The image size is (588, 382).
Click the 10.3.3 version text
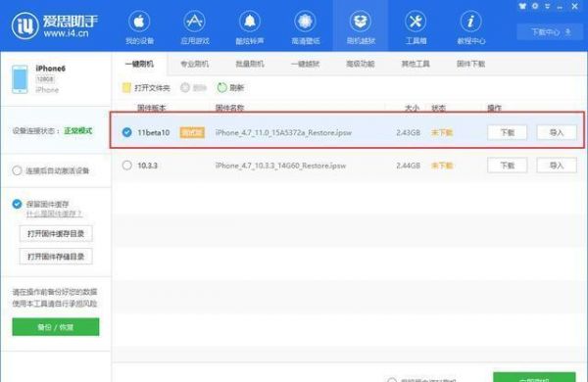[147, 166]
